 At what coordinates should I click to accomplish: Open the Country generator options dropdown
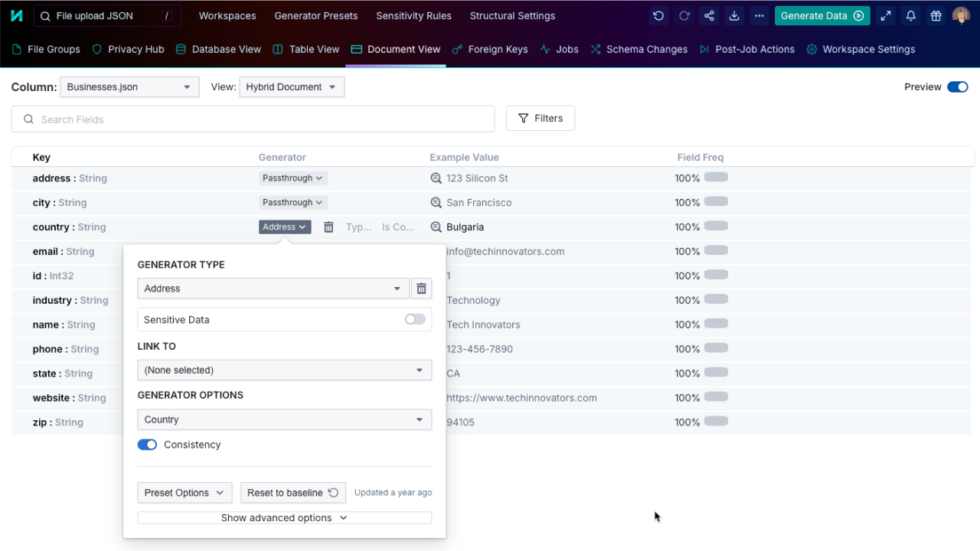[x=284, y=419]
